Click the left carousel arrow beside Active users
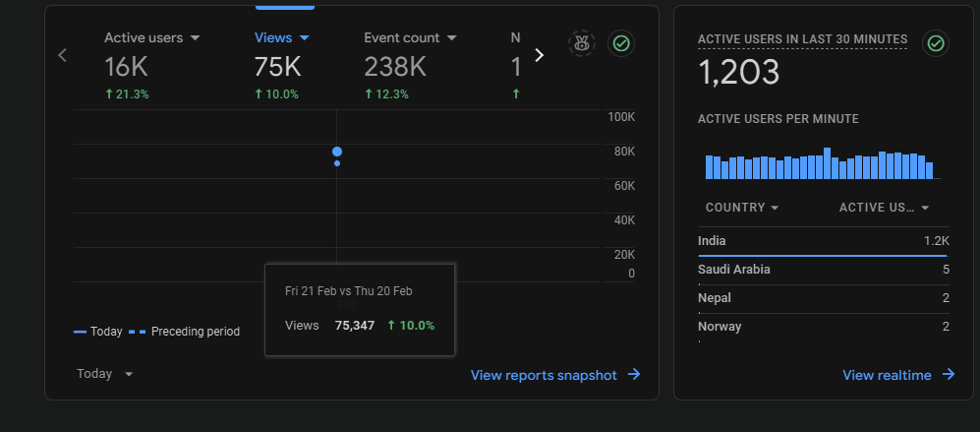Image resolution: width=980 pixels, height=432 pixels. click(x=62, y=55)
